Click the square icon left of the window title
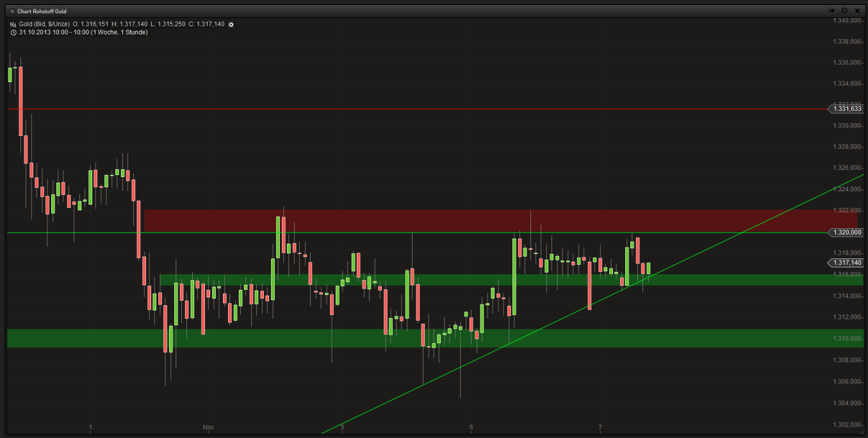 pos(11,11)
